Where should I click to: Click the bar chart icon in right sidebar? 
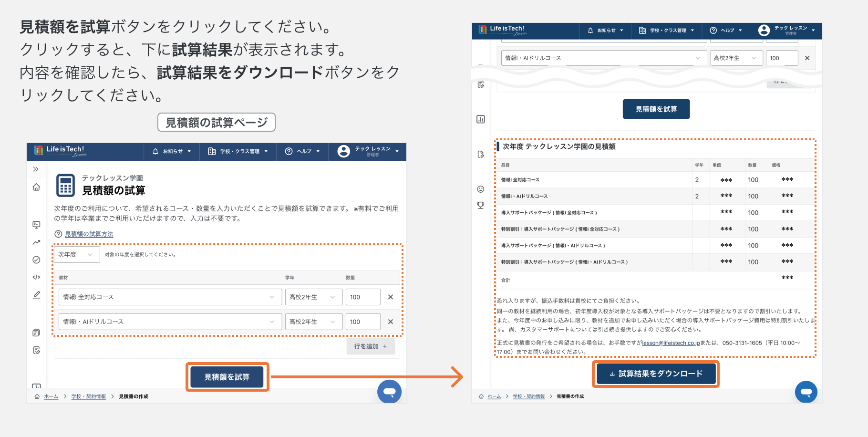pos(481,119)
